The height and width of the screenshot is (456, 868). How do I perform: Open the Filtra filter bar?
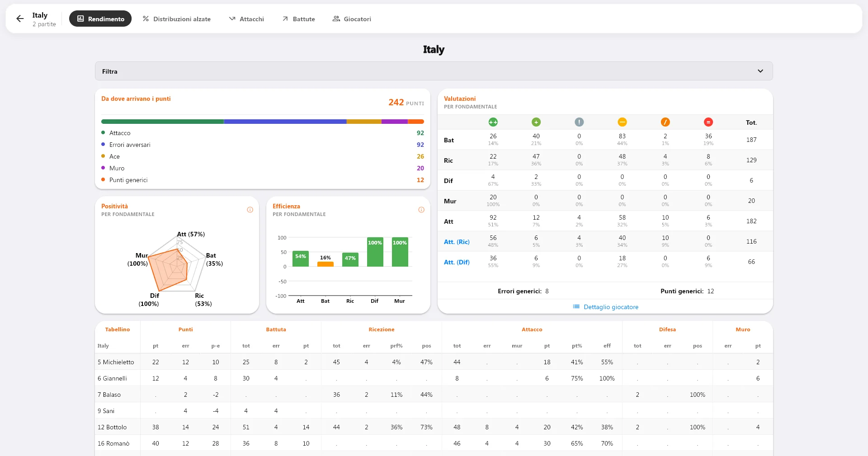[434, 71]
